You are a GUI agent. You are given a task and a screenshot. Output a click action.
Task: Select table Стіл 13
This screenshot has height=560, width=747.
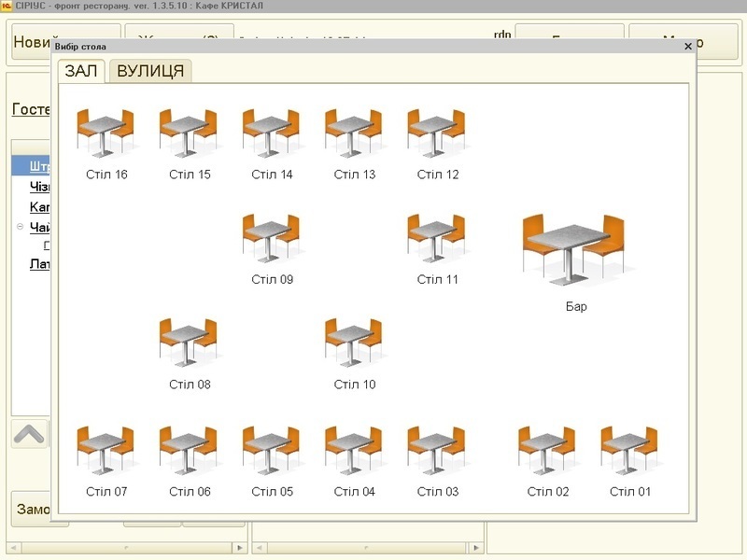pyautogui.click(x=354, y=133)
